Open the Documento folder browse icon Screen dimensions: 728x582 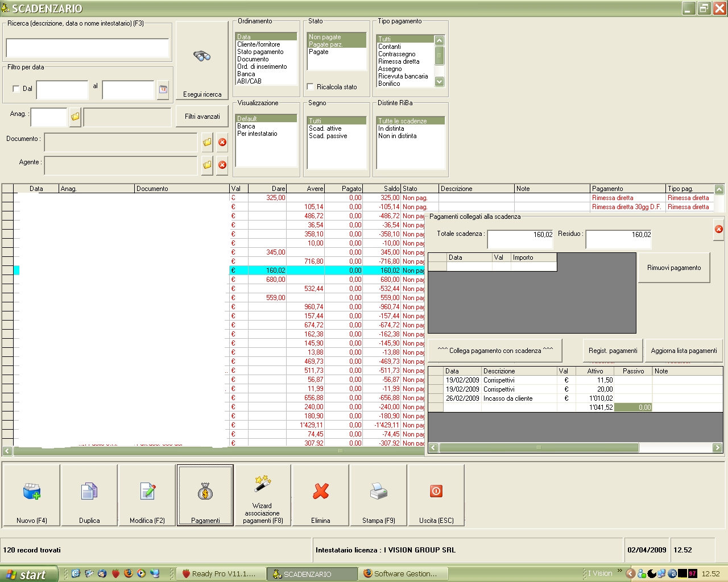point(207,142)
